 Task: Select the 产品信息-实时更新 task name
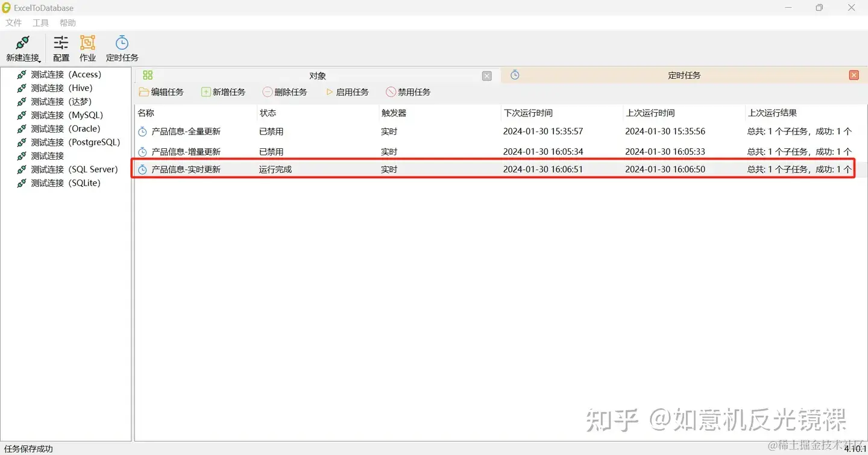[x=186, y=170]
